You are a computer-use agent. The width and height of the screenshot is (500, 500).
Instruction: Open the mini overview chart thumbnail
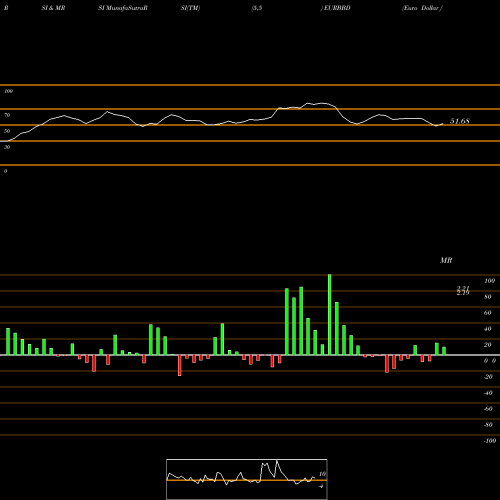pos(247,479)
